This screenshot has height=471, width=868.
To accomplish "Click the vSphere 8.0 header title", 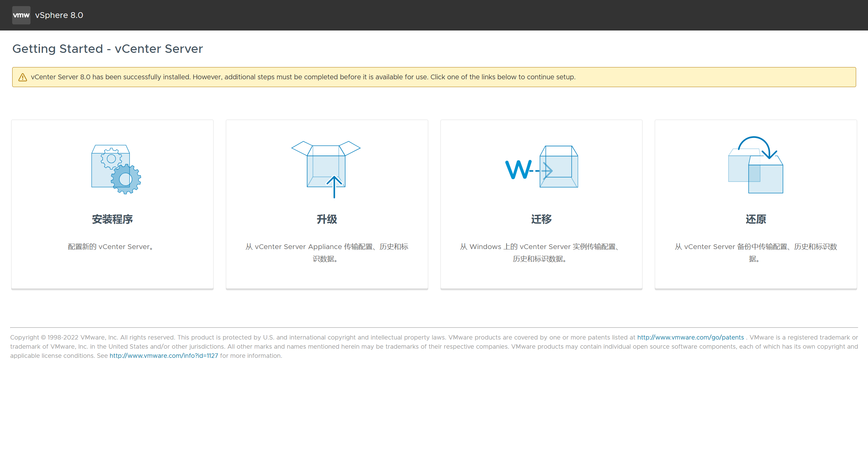I will 59,15.
